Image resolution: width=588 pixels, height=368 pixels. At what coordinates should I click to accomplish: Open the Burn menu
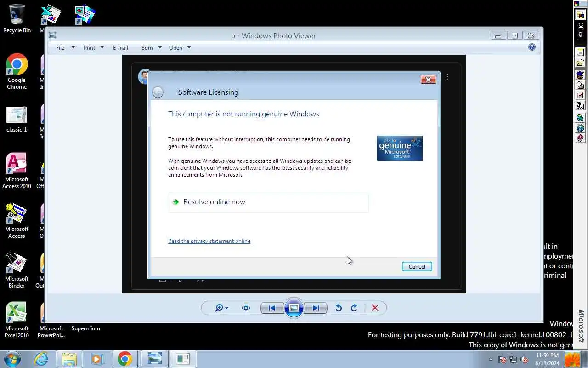[147, 47]
